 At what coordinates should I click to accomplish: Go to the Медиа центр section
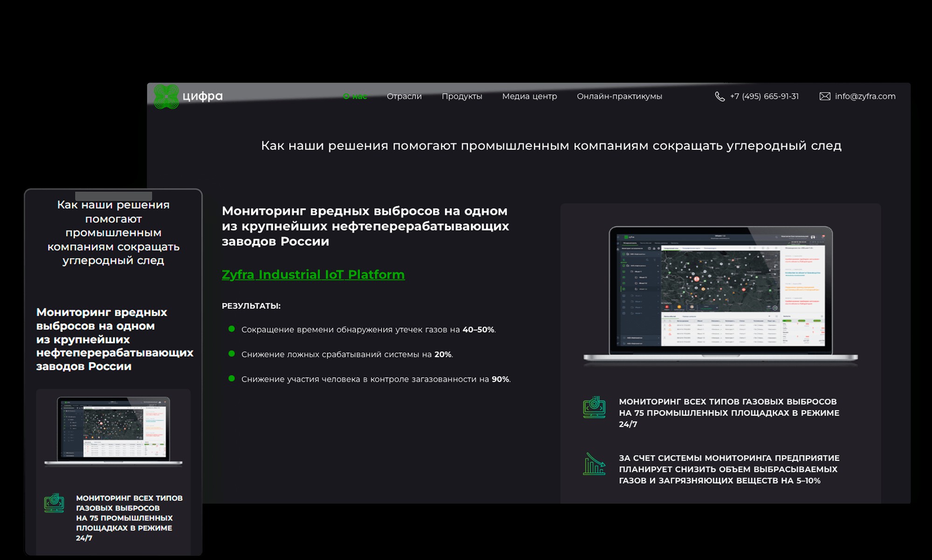coord(529,96)
